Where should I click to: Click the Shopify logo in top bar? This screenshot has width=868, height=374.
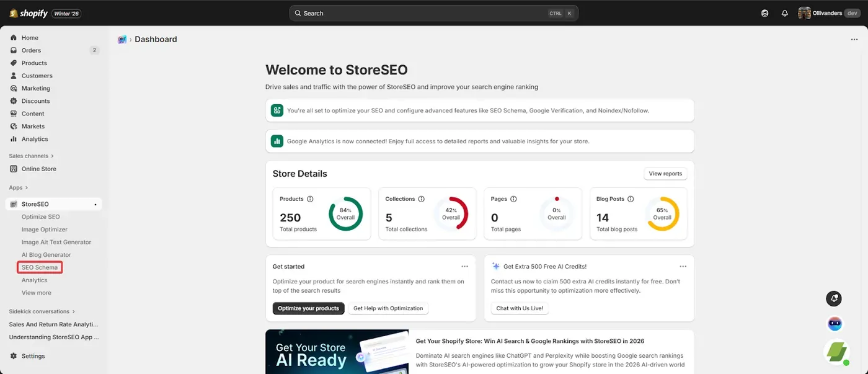tap(29, 13)
